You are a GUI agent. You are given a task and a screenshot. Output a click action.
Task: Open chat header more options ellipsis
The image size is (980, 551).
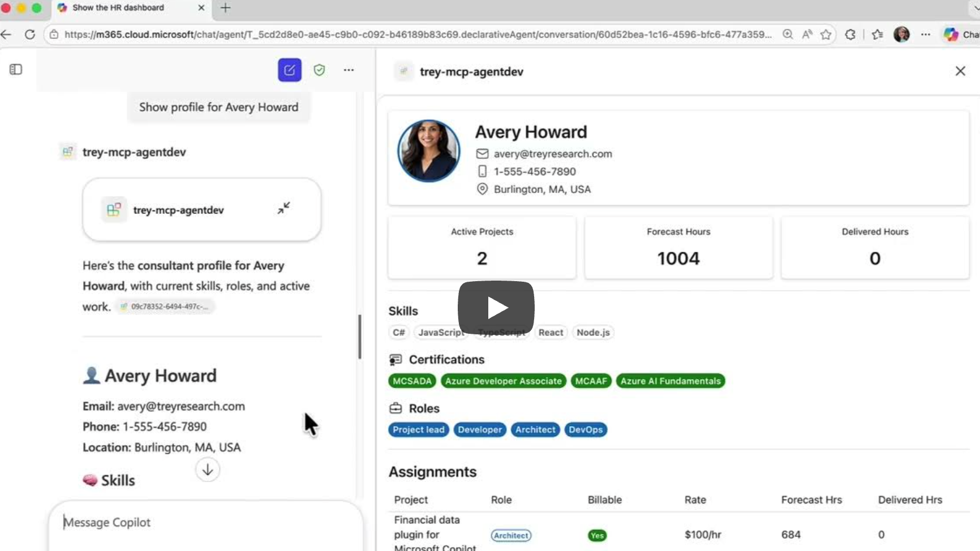click(349, 70)
